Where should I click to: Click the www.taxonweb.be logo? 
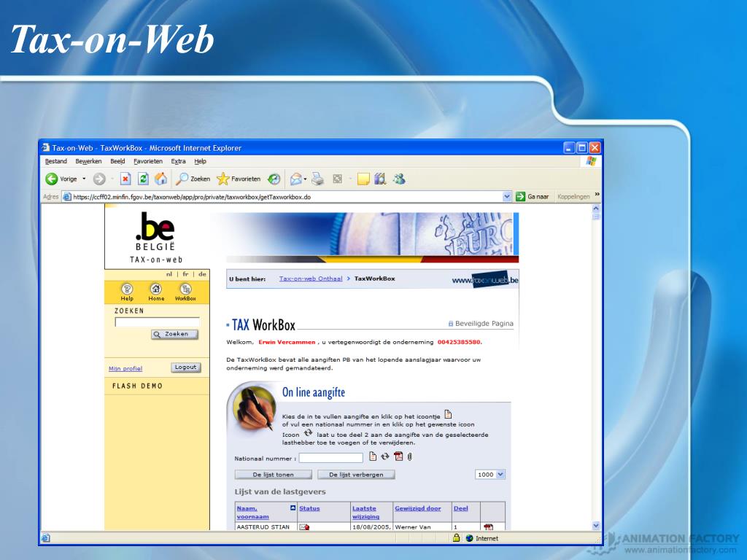click(485, 279)
